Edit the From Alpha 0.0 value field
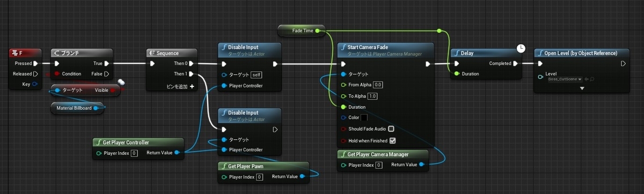 click(378, 85)
